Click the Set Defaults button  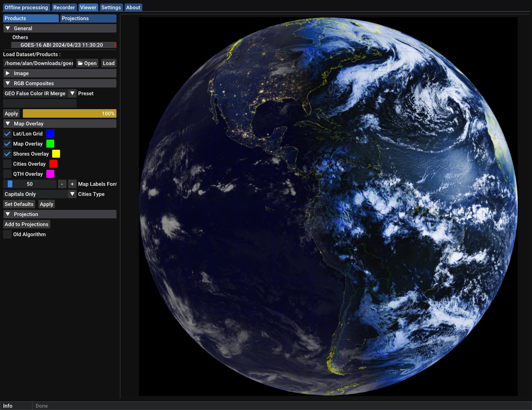(x=19, y=204)
